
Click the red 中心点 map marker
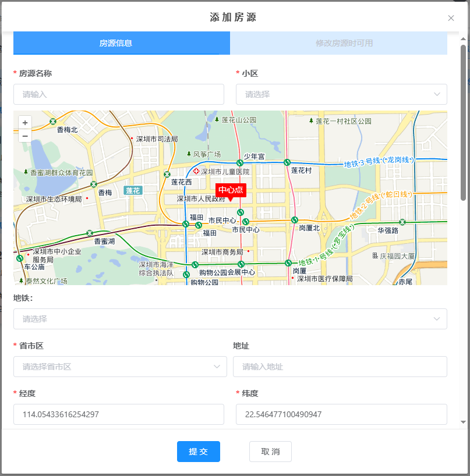(x=231, y=190)
